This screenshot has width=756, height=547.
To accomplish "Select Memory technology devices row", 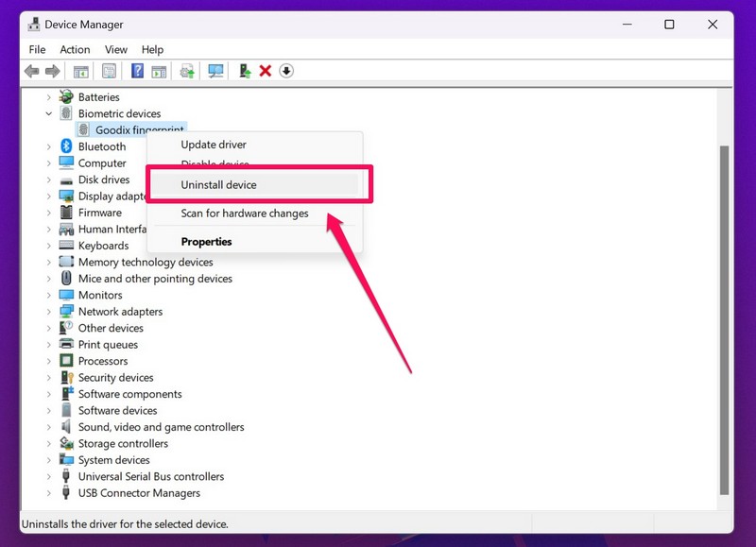I will click(x=146, y=262).
